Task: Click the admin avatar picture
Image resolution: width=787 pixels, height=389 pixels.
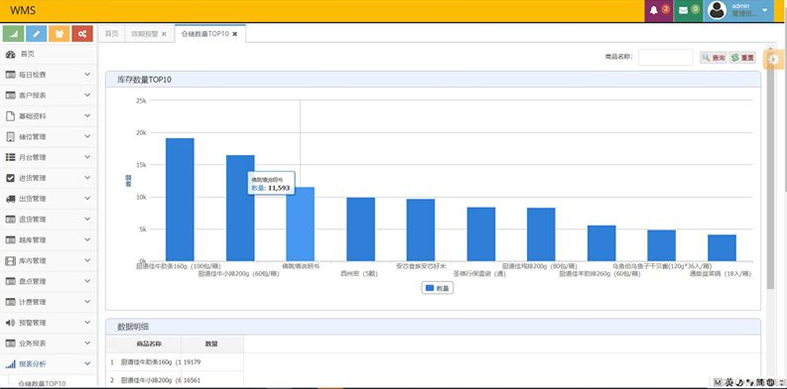Action: click(717, 11)
